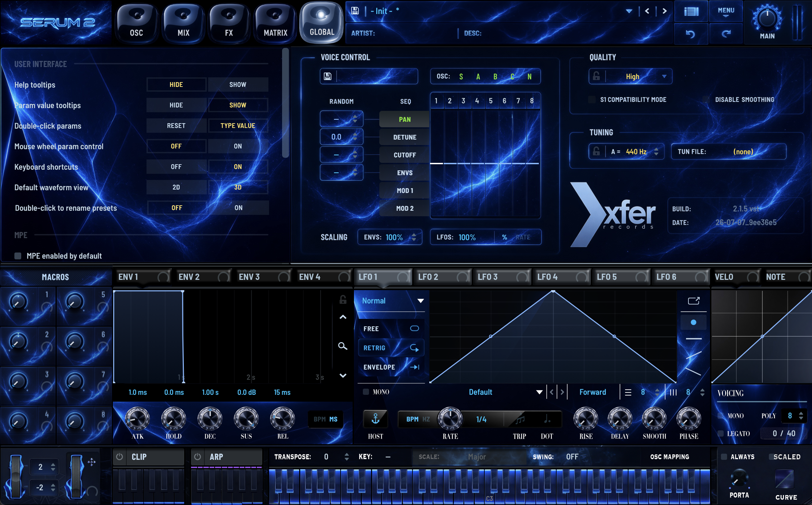Screen dimensions: 812x505
Task: Click the CLIP power icon
Action: (119, 457)
